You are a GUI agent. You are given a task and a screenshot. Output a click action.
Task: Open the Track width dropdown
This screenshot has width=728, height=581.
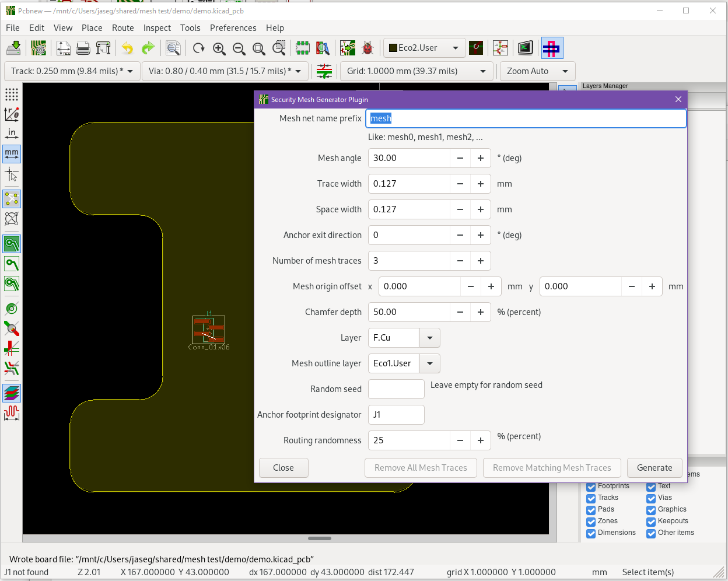click(129, 71)
